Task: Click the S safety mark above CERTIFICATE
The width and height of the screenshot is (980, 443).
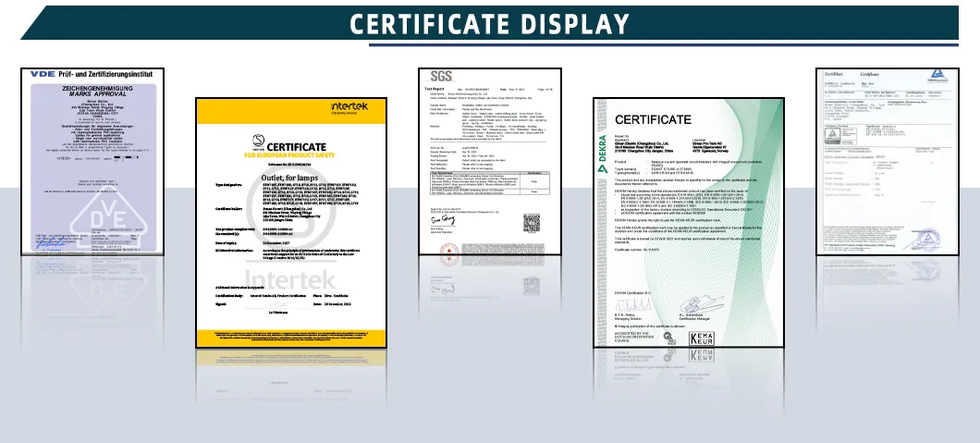Action: pos(259,142)
